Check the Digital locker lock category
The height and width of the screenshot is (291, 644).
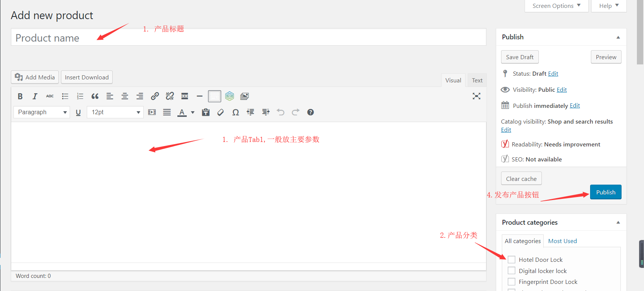click(x=512, y=271)
